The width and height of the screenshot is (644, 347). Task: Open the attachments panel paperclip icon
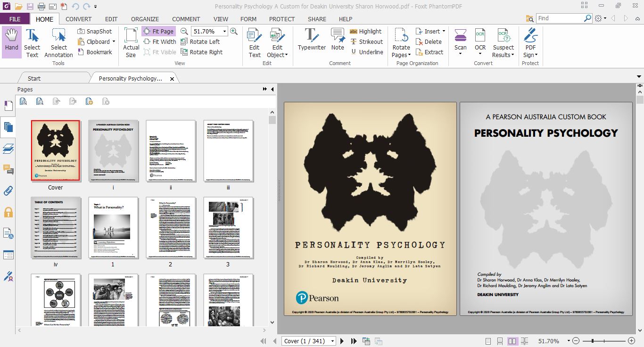(x=8, y=191)
